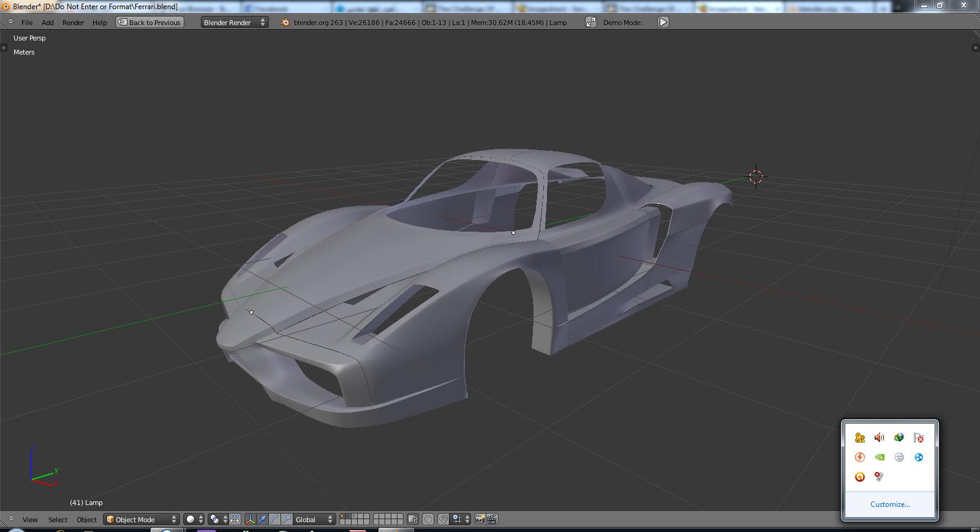The width and height of the screenshot is (980, 532).
Task: Click the OpenGL render image camera icon
Action: pyautogui.click(x=480, y=519)
